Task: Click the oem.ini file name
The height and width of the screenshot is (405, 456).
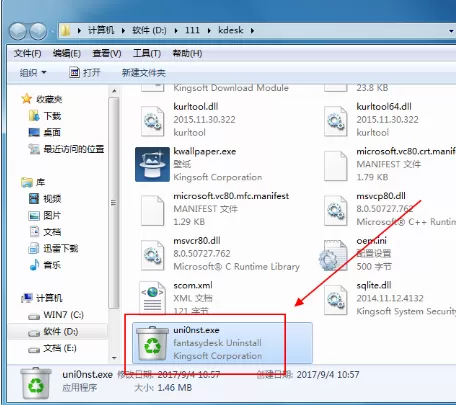Action: (x=372, y=241)
